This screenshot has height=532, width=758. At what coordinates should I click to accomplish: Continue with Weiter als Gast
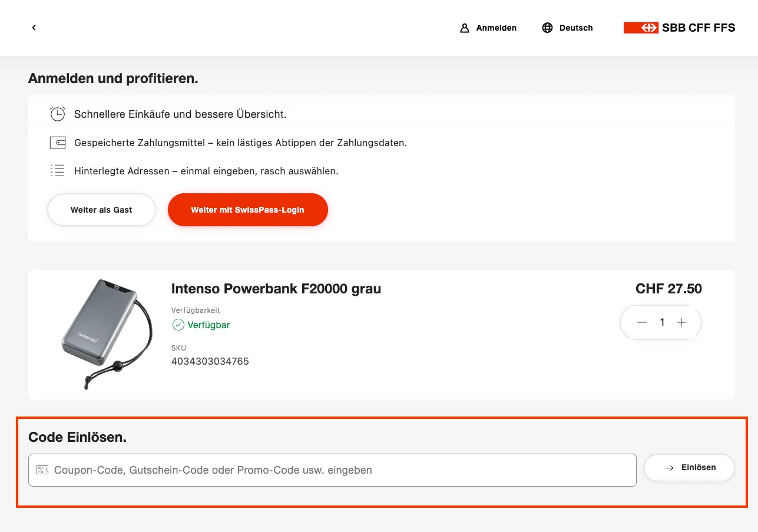101,210
